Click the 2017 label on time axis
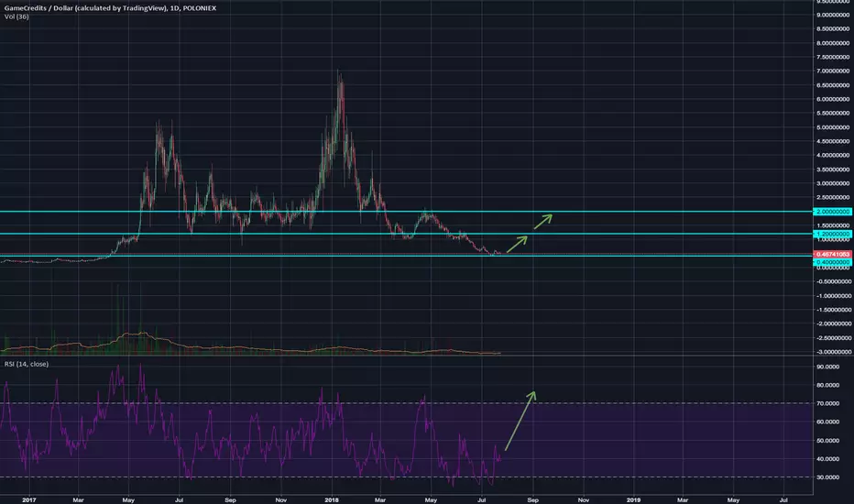Screen dimensions: 854x504 29,499
